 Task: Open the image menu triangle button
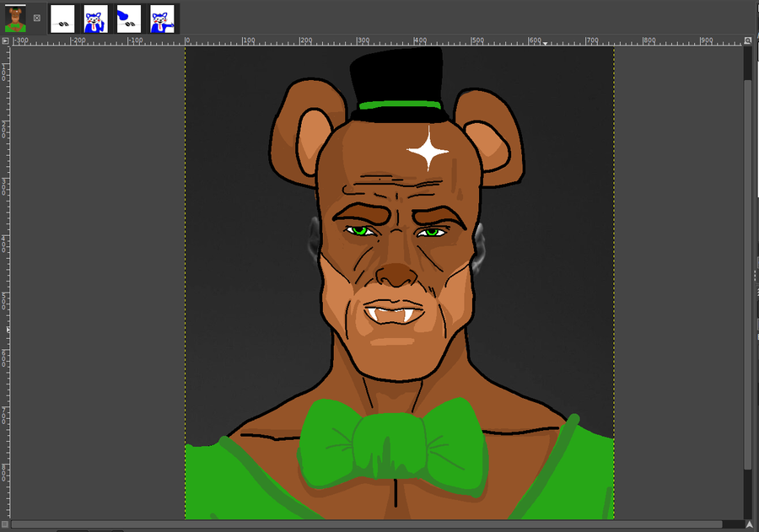pyautogui.click(x=5, y=41)
